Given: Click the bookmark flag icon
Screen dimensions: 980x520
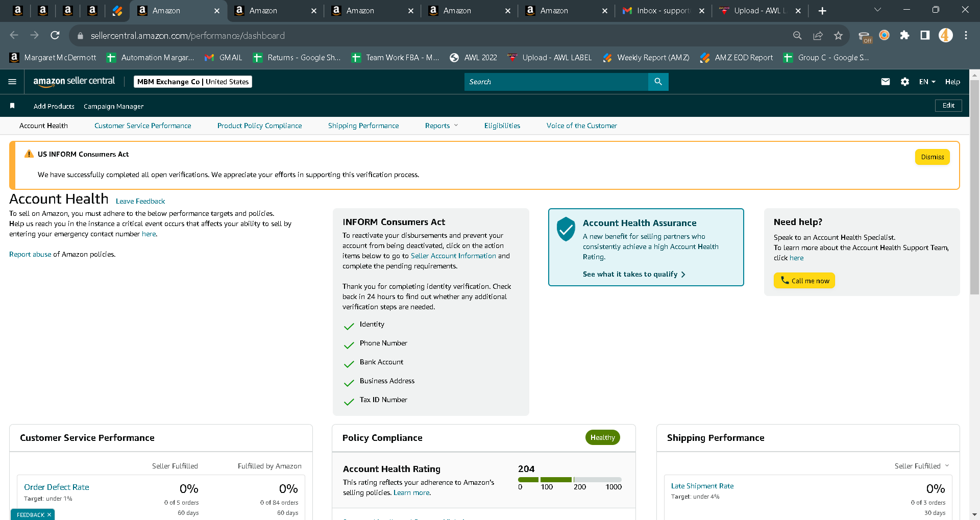Looking at the screenshot, I should [x=12, y=106].
